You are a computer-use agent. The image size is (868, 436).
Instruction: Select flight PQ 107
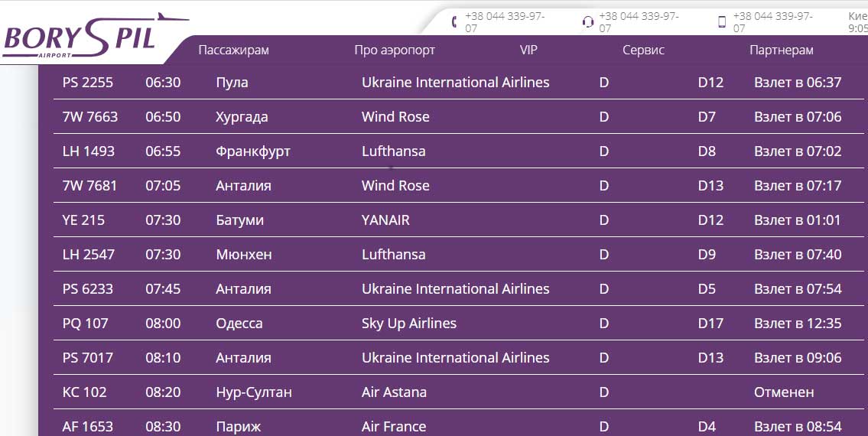coord(85,323)
